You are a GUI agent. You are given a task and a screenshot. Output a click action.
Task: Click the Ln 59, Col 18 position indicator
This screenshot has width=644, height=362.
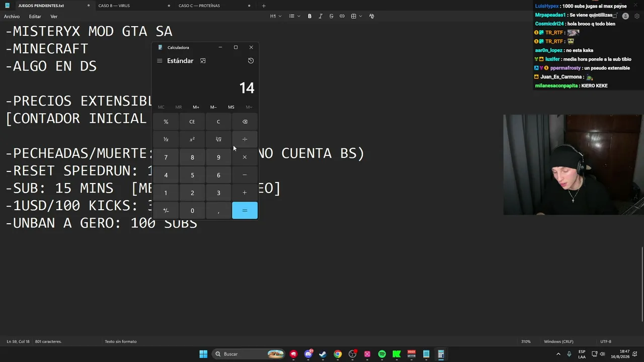18,341
